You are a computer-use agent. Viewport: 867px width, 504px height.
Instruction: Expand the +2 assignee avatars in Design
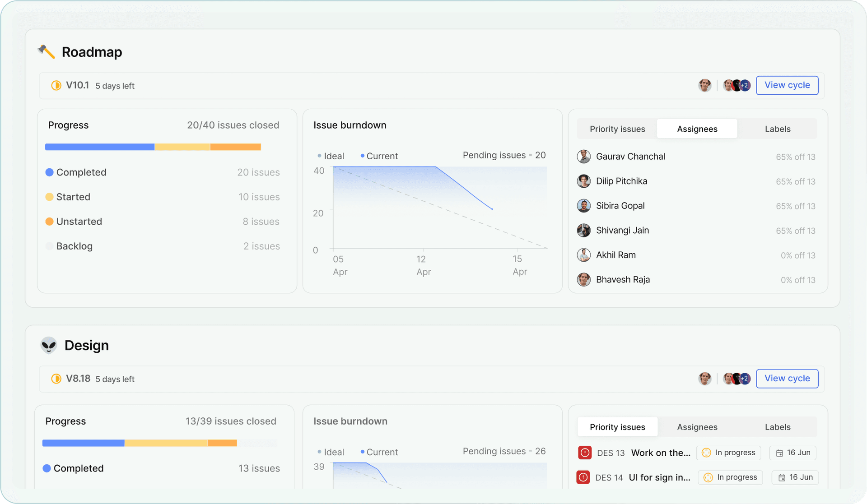pyautogui.click(x=745, y=378)
